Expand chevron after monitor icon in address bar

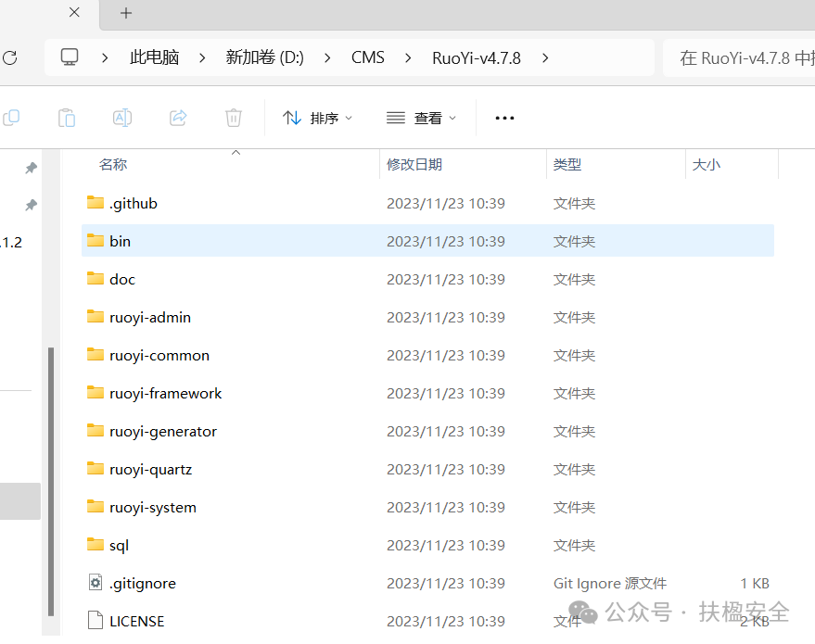105,58
